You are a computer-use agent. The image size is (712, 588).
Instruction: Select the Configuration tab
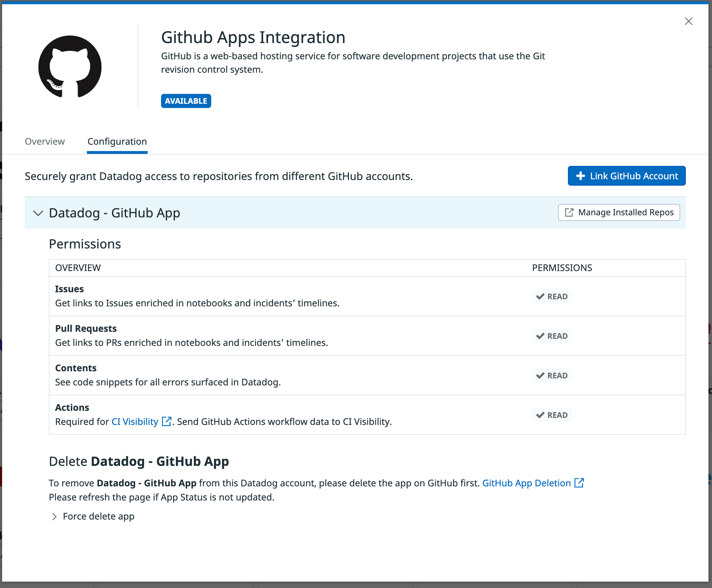coord(117,142)
